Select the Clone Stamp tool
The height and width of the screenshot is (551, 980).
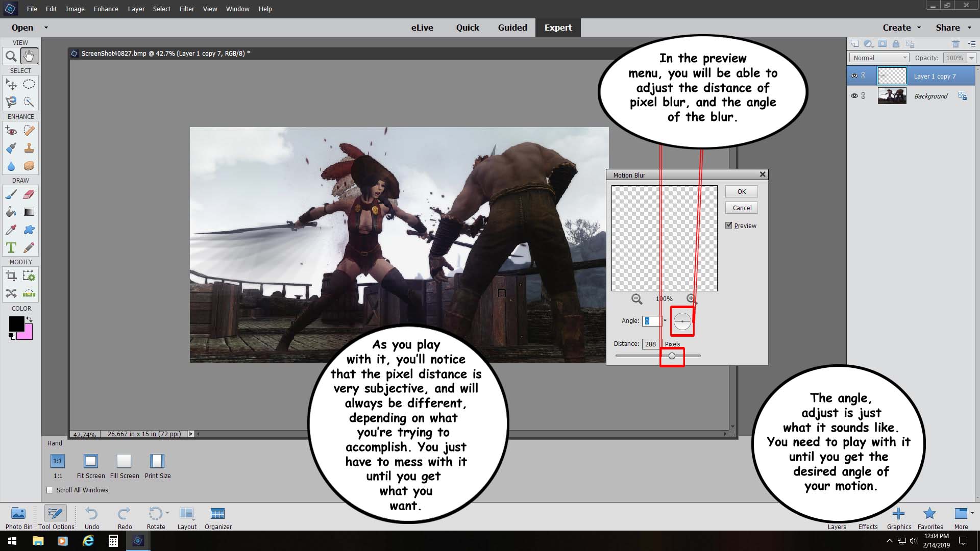pos(29,148)
